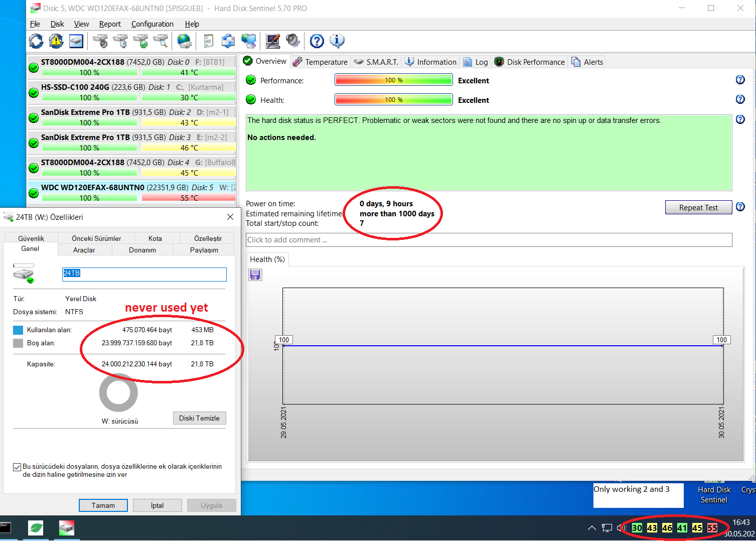Screen dimensions: 756x542
Task: Toggle the file content indexing checkbox
Action: (x=17, y=467)
